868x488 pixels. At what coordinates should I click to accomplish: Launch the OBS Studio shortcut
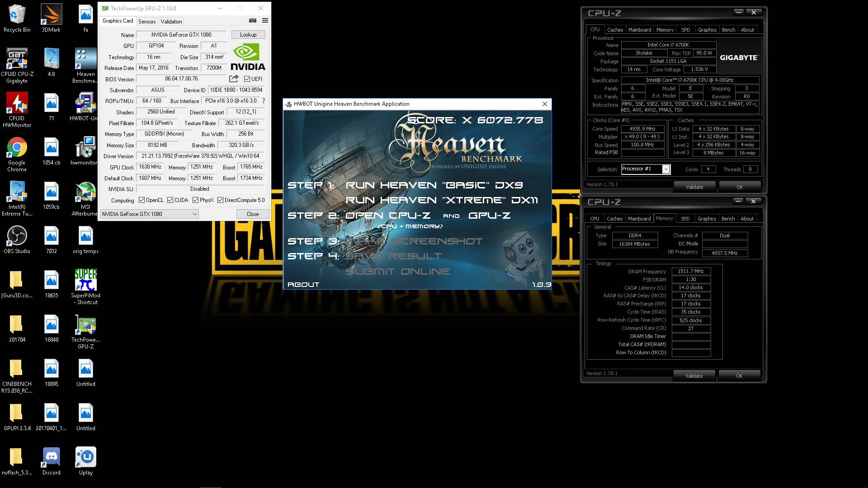point(17,239)
